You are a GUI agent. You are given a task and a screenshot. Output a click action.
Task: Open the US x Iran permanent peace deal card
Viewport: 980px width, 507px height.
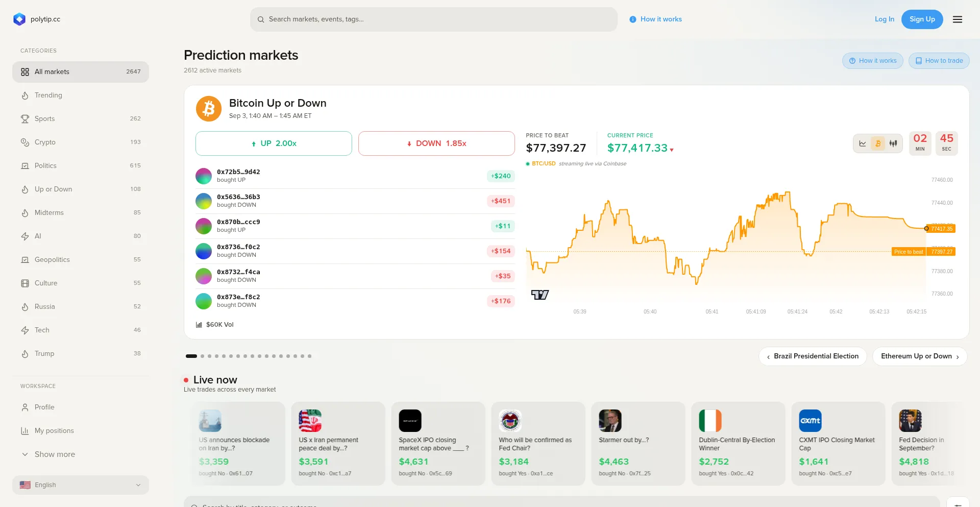[x=338, y=444]
